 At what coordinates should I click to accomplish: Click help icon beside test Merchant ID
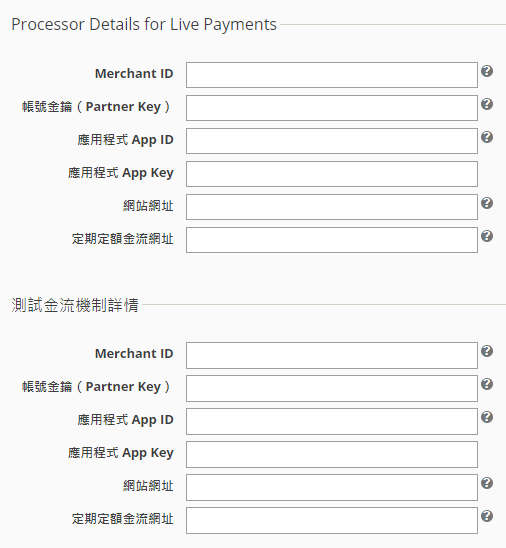(487, 351)
